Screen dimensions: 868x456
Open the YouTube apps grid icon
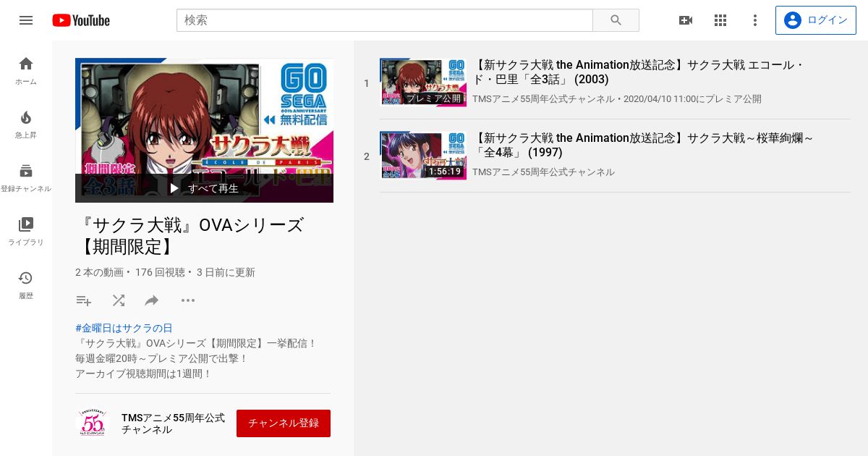coord(720,20)
